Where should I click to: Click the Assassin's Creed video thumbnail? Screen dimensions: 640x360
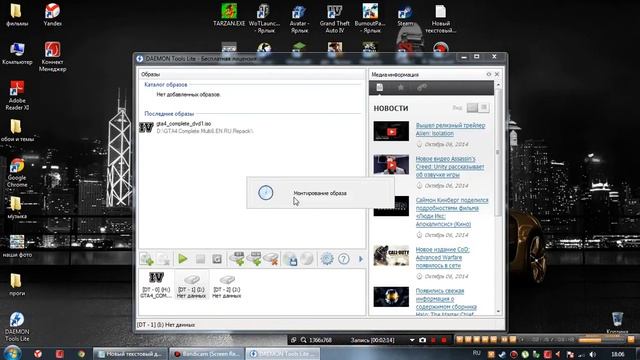[x=391, y=164]
